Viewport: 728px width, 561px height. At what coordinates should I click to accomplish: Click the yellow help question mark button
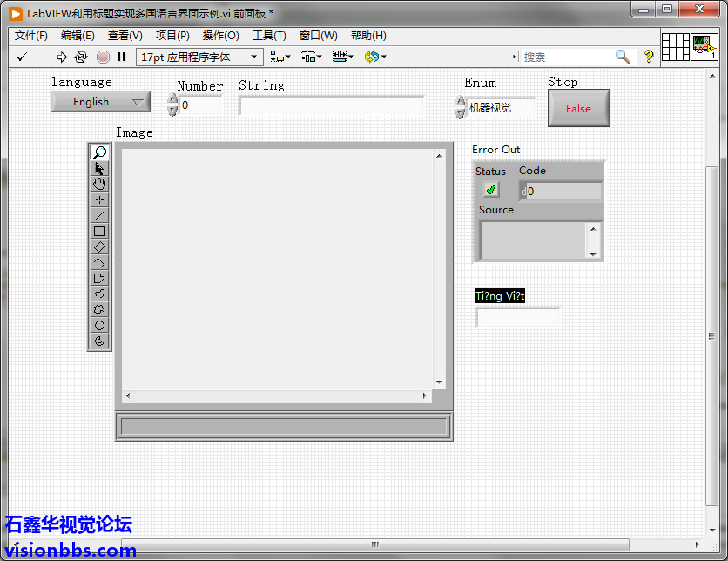[x=649, y=57]
